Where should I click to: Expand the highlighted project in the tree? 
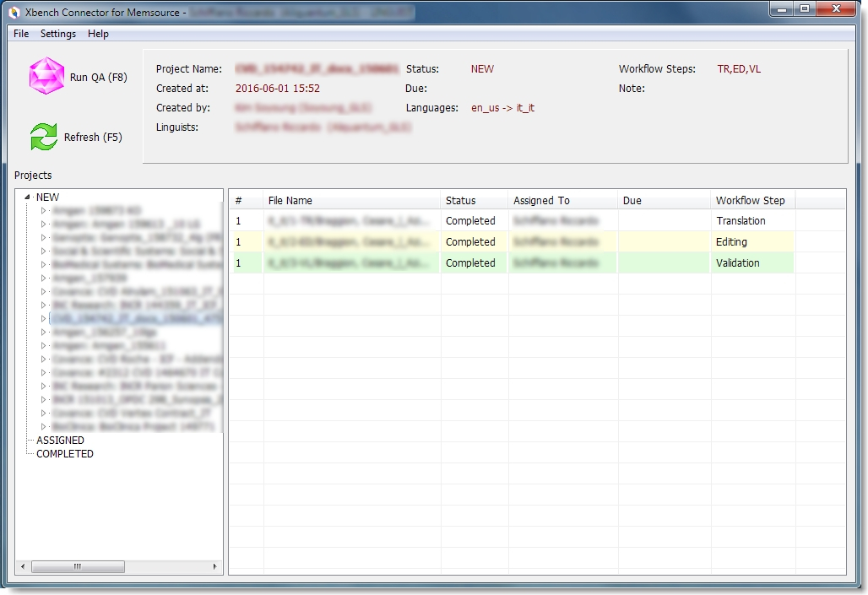pyautogui.click(x=45, y=319)
